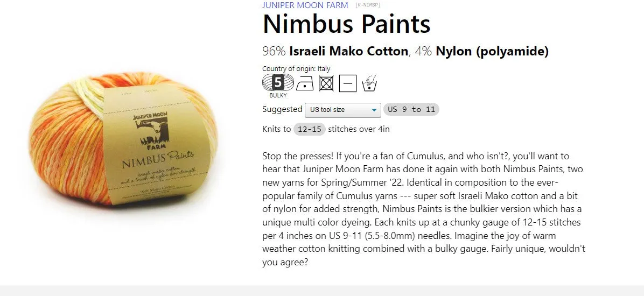This screenshot has width=644, height=296.
Task: Click the hand wash care symbol
Action: 369,83
